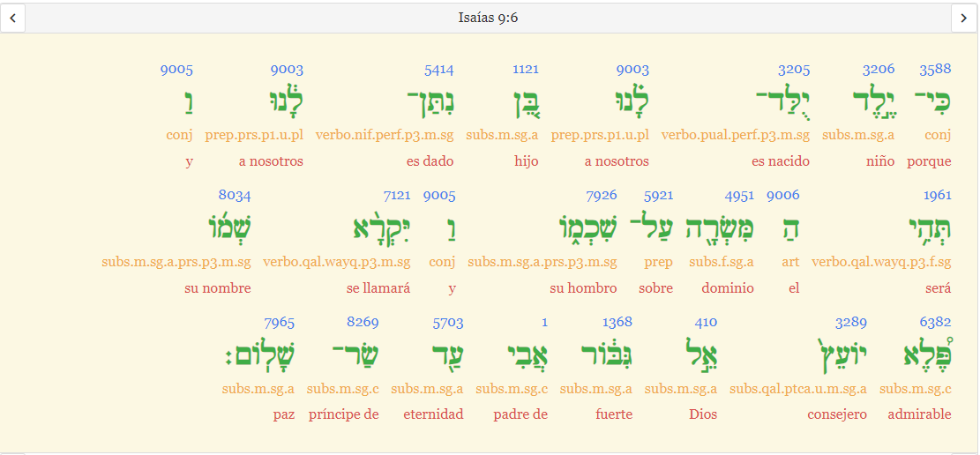980x455 pixels.
Task: Open Strong number 6382 link
Action: 936,323
